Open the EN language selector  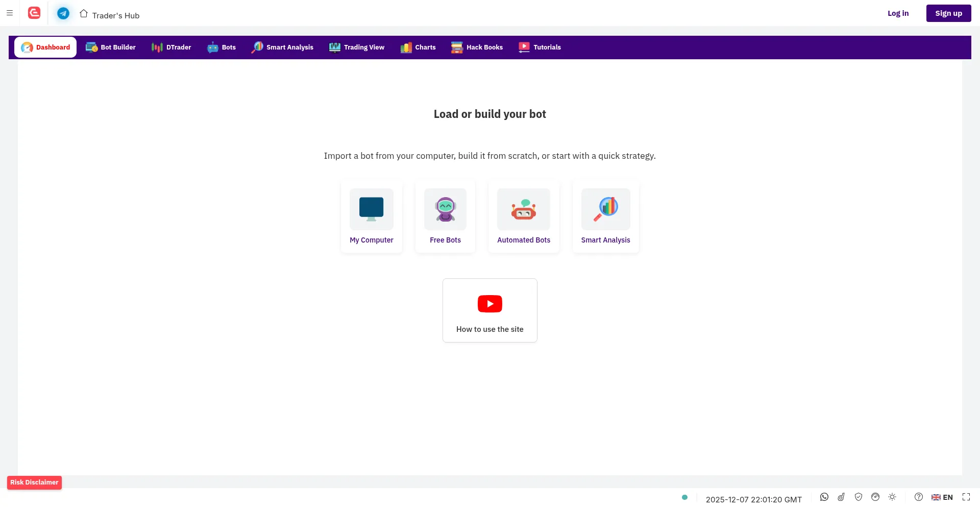coord(942,497)
